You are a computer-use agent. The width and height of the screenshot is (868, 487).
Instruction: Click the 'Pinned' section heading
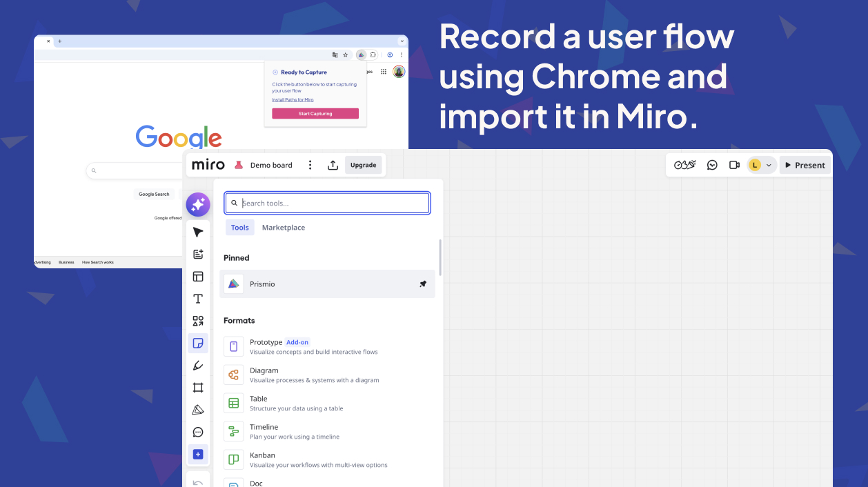click(236, 257)
